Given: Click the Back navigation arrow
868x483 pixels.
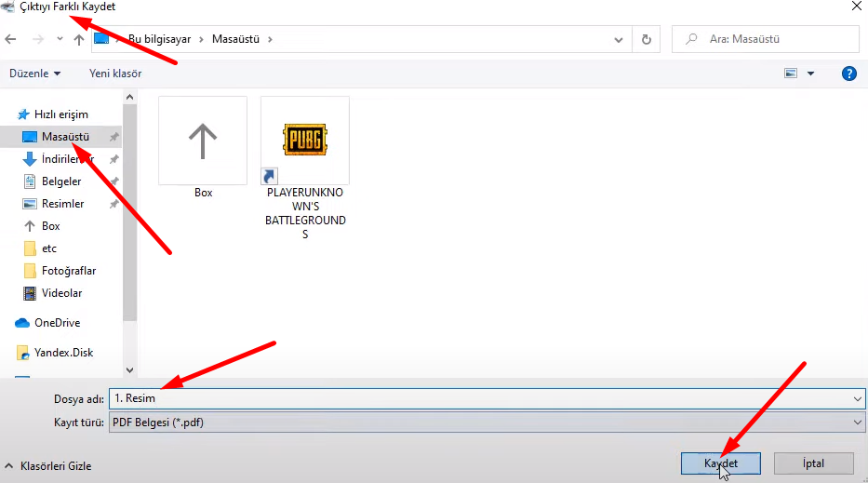Looking at the screenshot, I should point(10,40).
